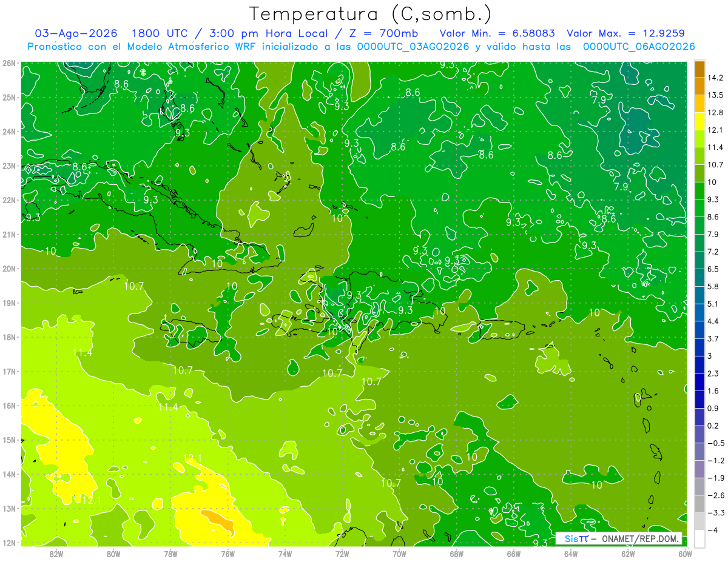728x562 pixels.
Task: Click the '5.1' color scale label
Action: (x=713, y=304)
